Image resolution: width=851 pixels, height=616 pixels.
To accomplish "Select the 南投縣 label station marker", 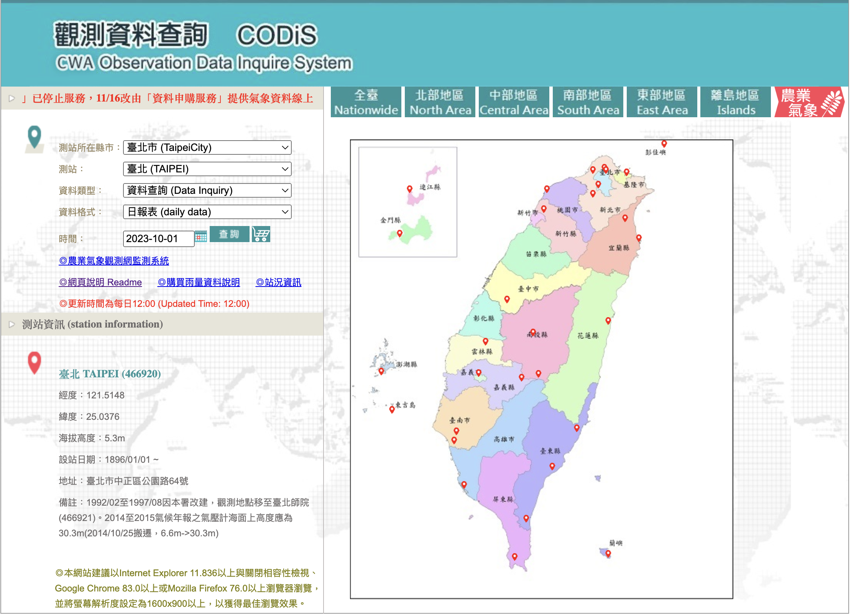I will [x=533, y=332].
